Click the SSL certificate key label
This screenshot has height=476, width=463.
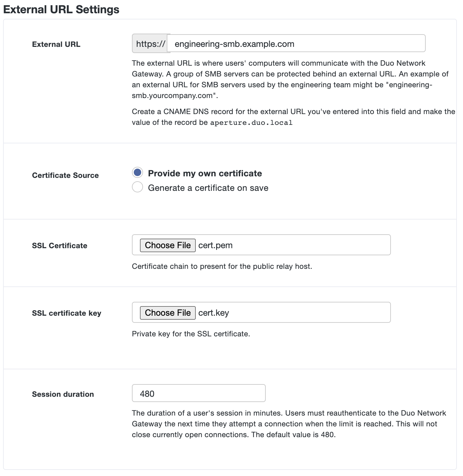(66, 313)
